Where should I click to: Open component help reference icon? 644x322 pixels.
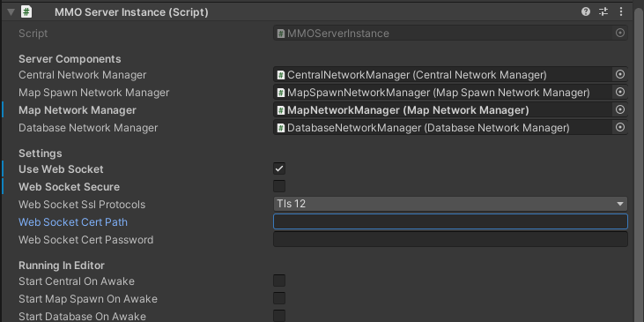tap(586, 12)
